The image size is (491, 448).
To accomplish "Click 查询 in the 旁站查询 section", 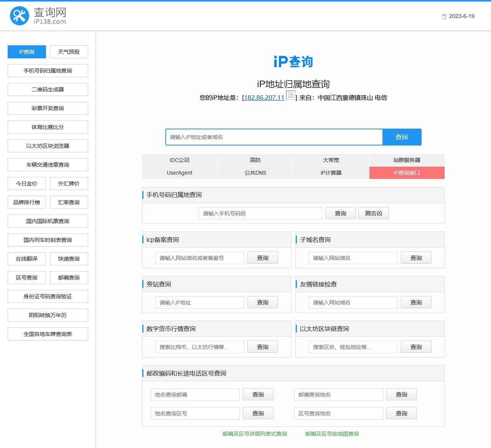I will [263, 302].
